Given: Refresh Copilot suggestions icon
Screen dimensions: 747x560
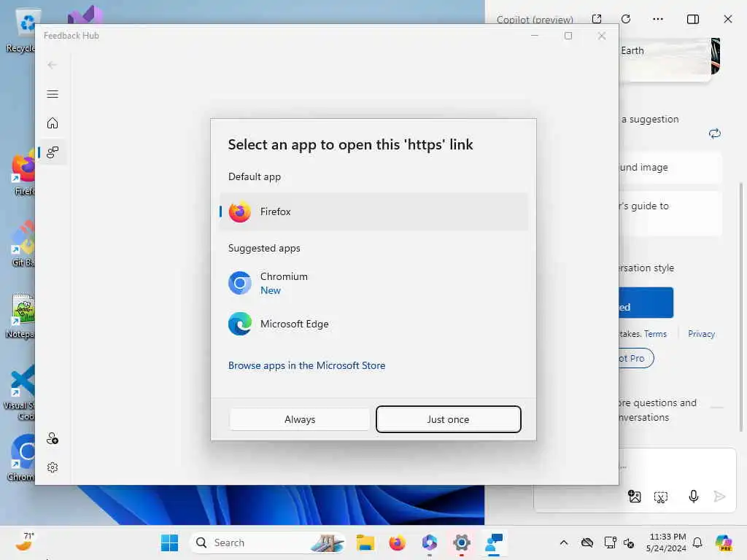Looking at the screenshot, I should point(715,134).
